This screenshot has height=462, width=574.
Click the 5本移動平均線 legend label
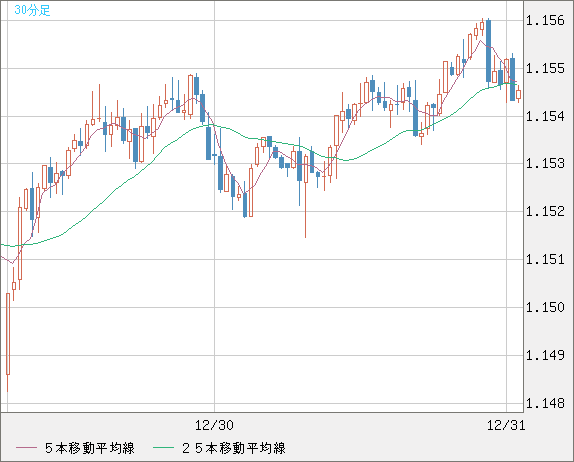[90, 448]
